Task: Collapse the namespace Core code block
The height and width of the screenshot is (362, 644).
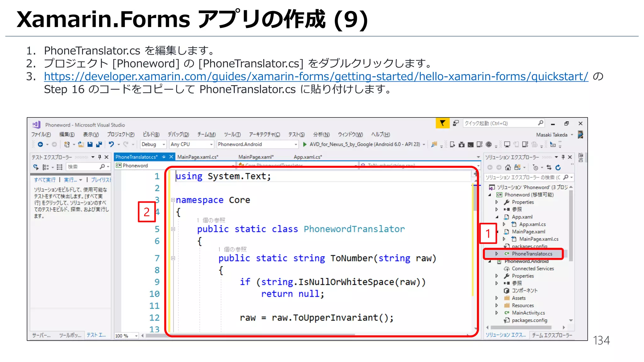Action: tap(173, 200)
